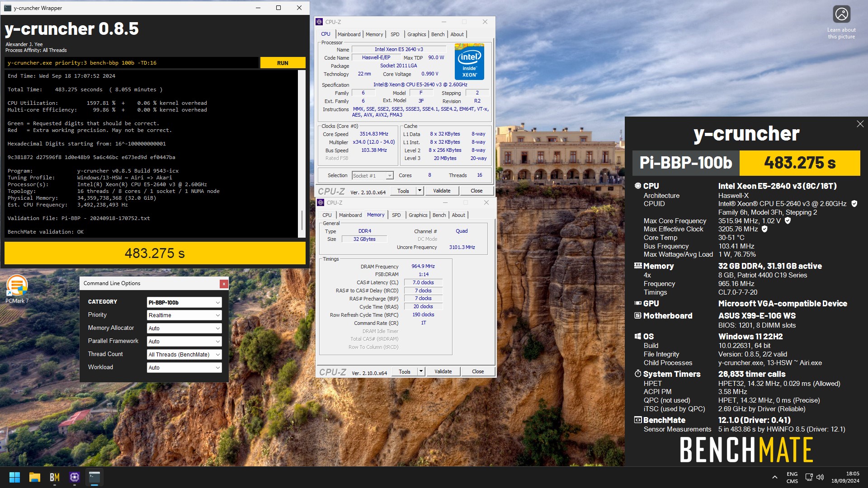
Task: Click the GPU section icon in BenchMate
Action: (638, 303)
